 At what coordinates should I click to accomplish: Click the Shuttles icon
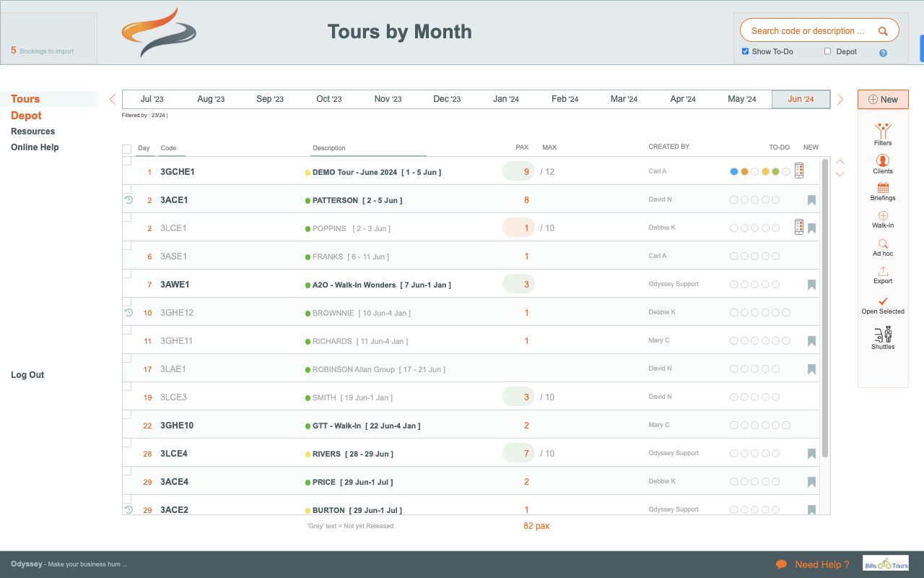pyautogui.click(x=882, y=335)
